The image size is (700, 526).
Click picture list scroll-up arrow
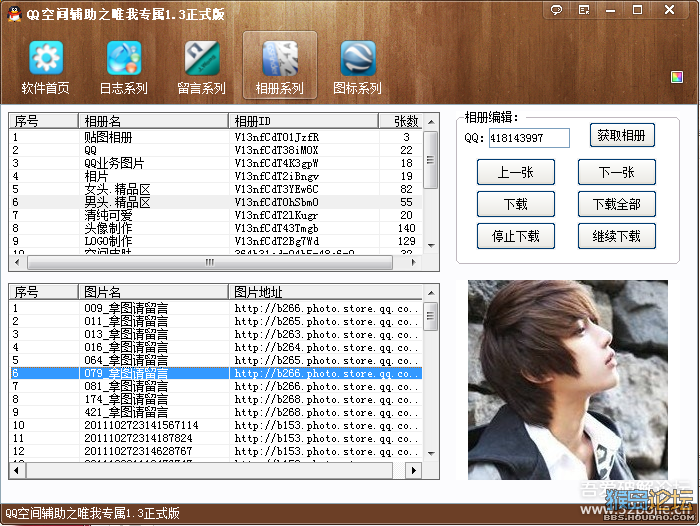click(x=431, y=293)
